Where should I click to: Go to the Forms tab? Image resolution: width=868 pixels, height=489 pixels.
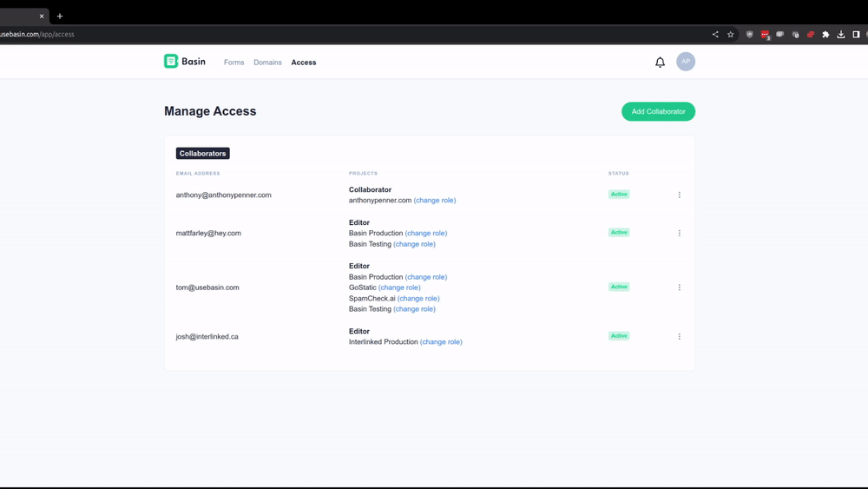click(x=233, y=63)
